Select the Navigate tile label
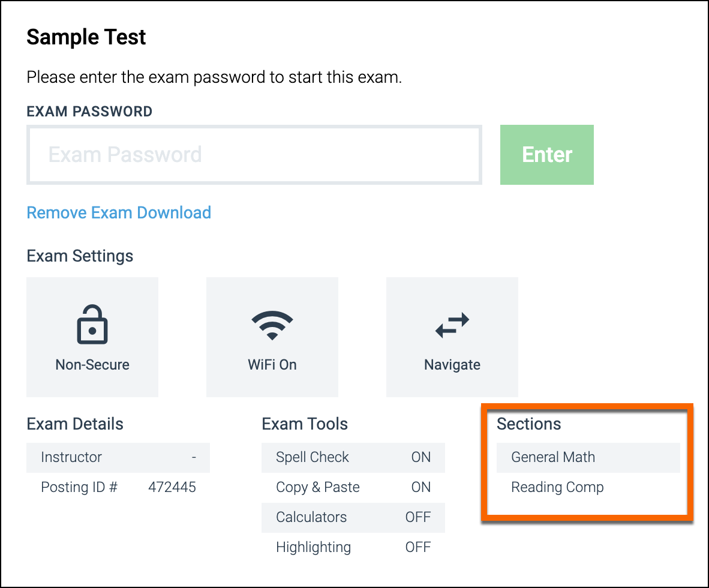The height and width of the screenshot is (588, 709). 452,365
